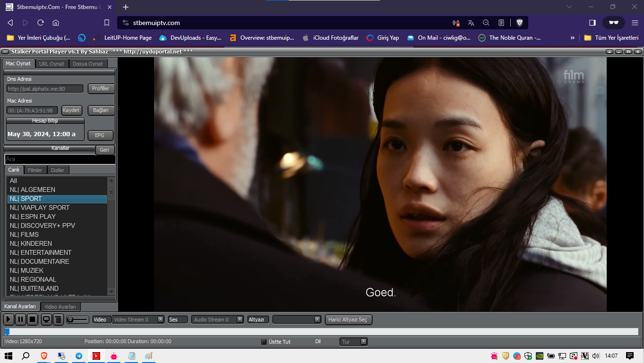644x363 pixels.
Task: Click the translate page icon in address bar
Action: coord(471,23)
